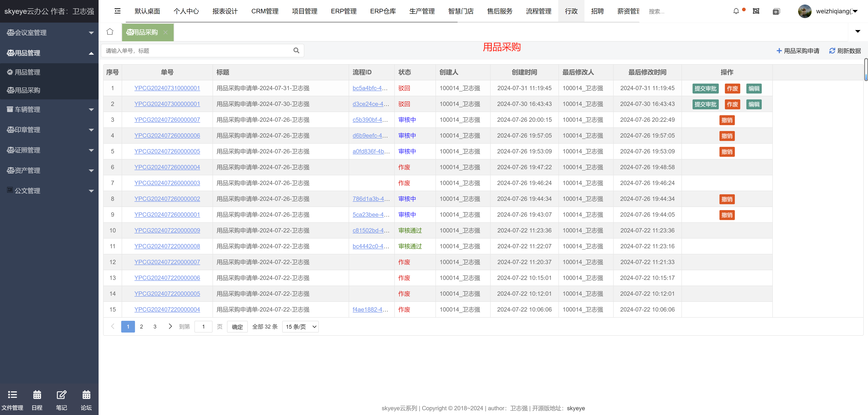Click the home tab icon

click(110, 32)
